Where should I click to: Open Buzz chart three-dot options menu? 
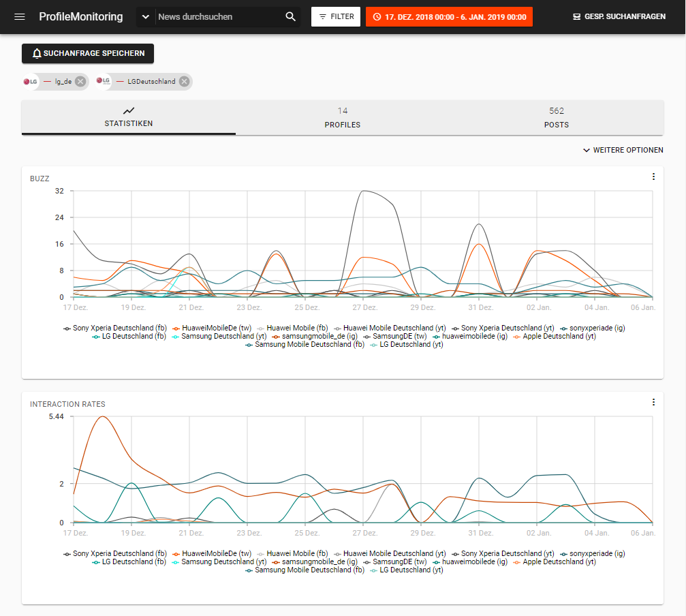point(653,177)
